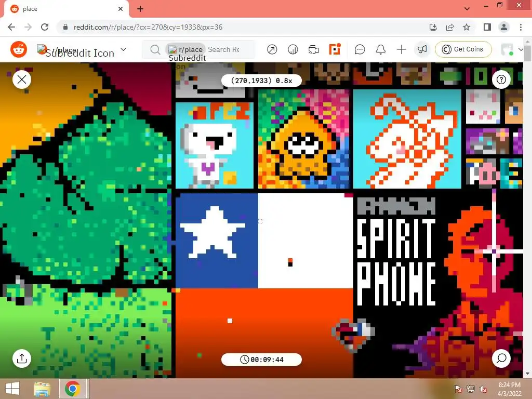Open the Reddit Live video icon
Viewport: 532px width, 399px height.
coord(313,49)
